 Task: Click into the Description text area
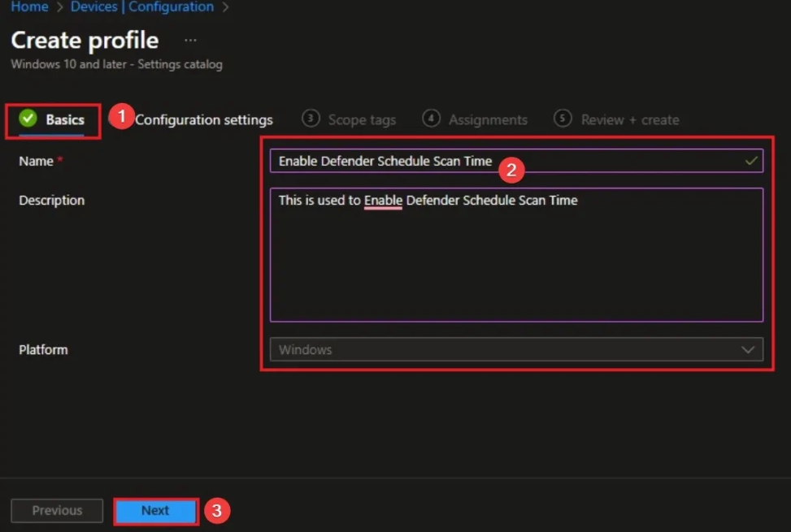click(516, 255)
